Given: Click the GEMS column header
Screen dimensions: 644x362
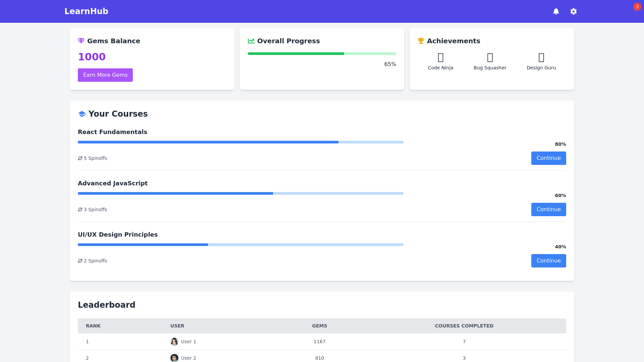Looking at the screenshot, I should pyautogui.click(x=320, y=326).
